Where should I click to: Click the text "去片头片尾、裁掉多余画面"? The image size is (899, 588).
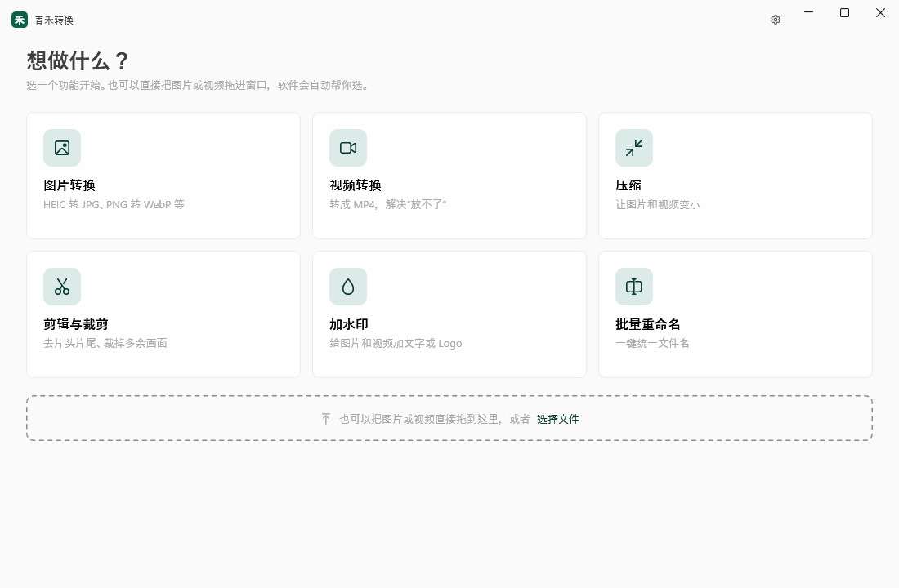click(x=105, y=343)
